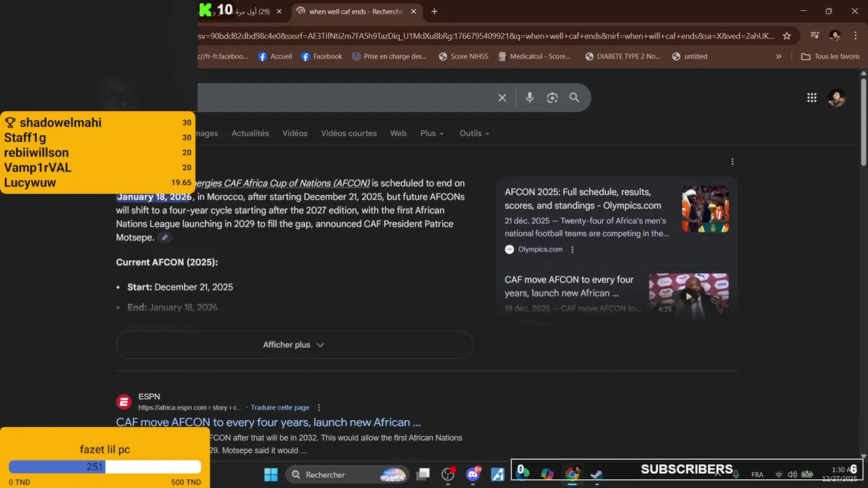This screenshot has width=868, height=488.
Task: Switch to Web results tab
Action: (398, 134)
